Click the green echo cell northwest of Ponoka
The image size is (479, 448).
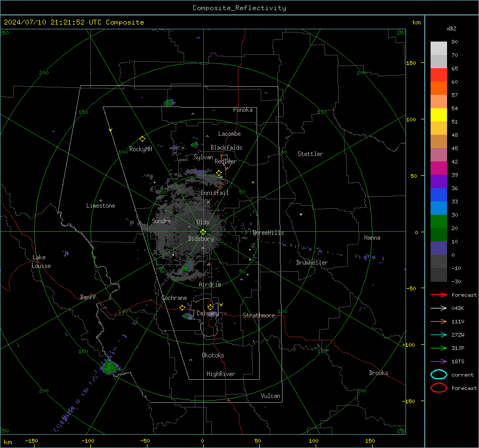[169, 102]
